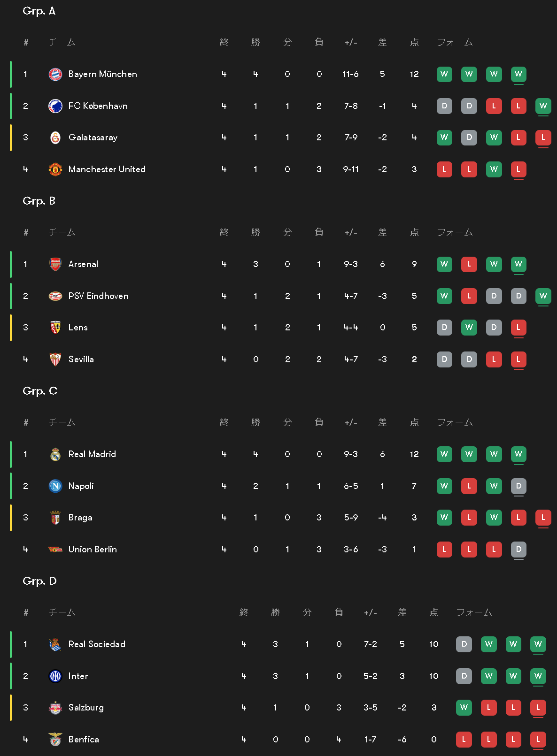Click the フォーム column header in Grp. D
This screenshot has height=756, width=557.
pyautogui.click(x=474, y=612)
